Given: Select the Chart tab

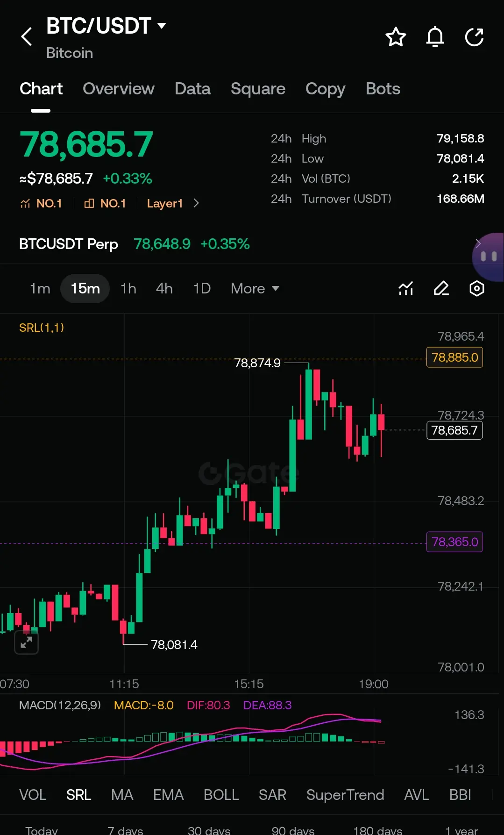Looking at the screenshot, I should click(41, 89).
